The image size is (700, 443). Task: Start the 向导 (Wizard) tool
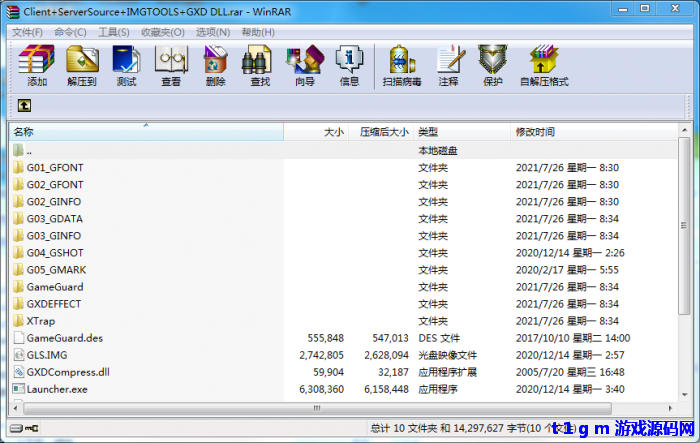305,66
